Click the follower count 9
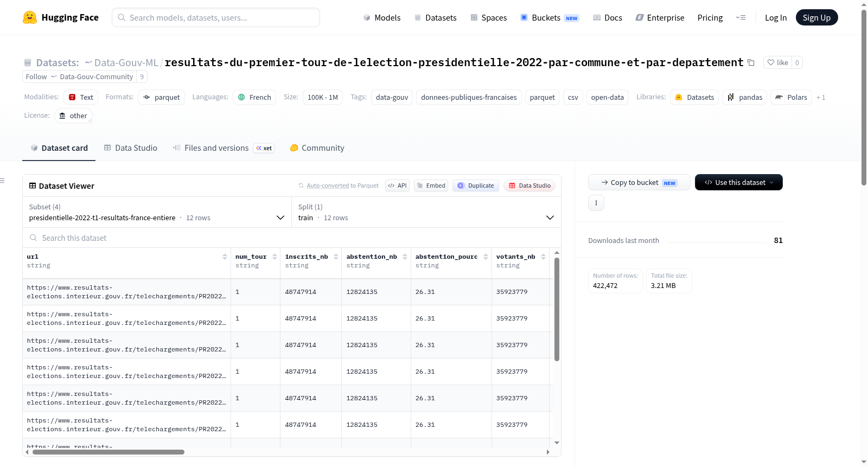868x467 pixels. [142, 76]
